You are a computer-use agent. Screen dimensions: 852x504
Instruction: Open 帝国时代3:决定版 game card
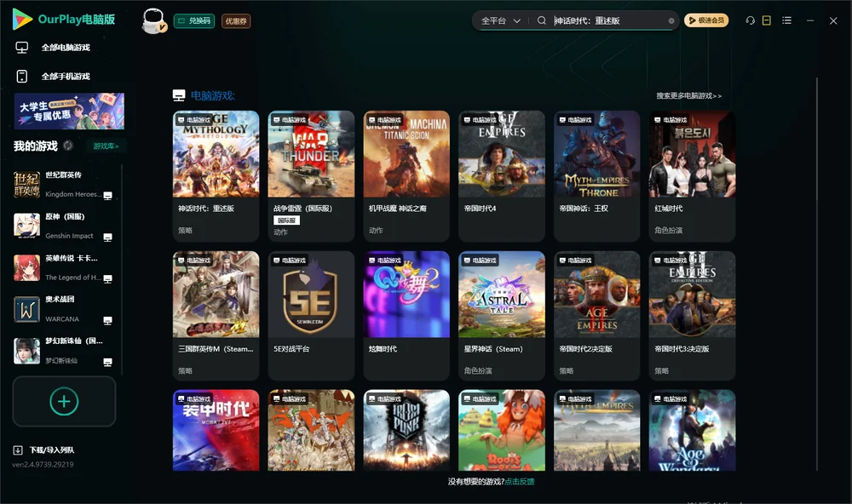pos(692,316)
